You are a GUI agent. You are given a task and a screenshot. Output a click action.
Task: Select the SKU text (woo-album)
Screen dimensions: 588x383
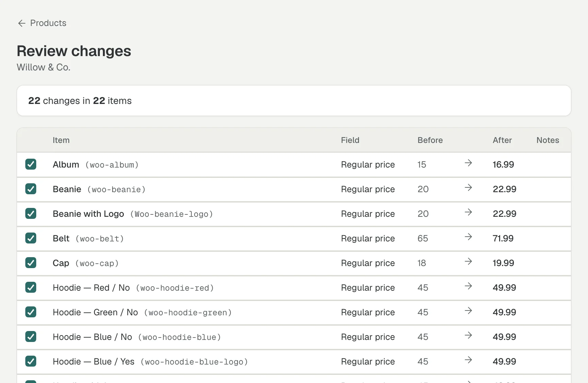[112, 165]
